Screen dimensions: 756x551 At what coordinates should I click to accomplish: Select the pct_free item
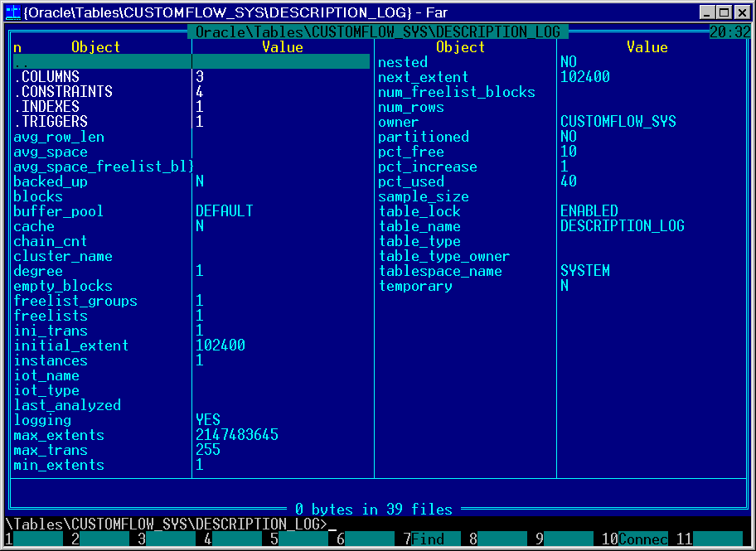click(x=411, y=152)
